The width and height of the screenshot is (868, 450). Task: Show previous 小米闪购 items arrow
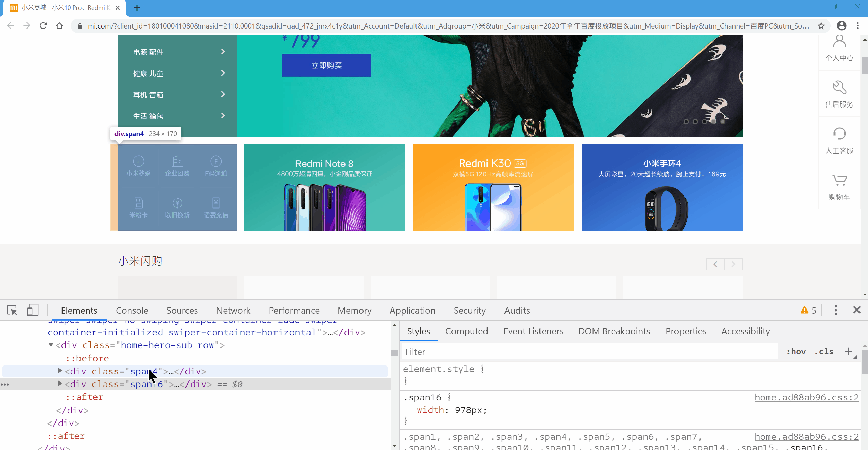tap(715, 264)
